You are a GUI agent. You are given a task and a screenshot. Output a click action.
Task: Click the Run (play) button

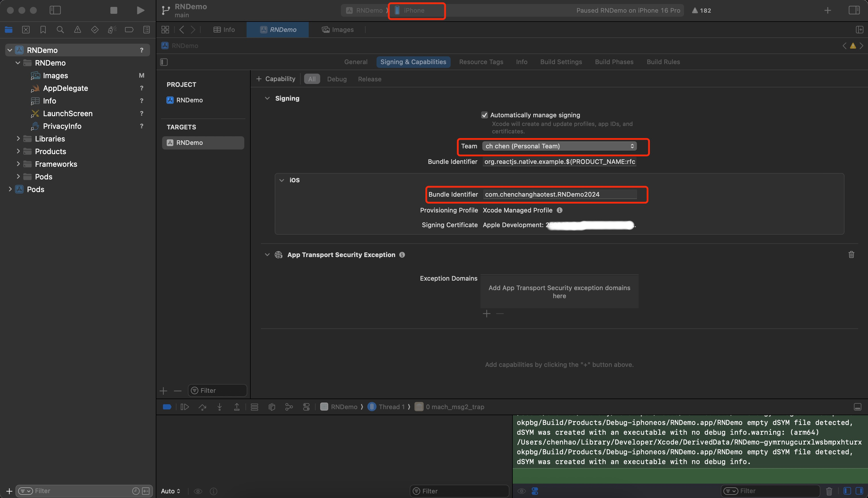pos(140,10)
